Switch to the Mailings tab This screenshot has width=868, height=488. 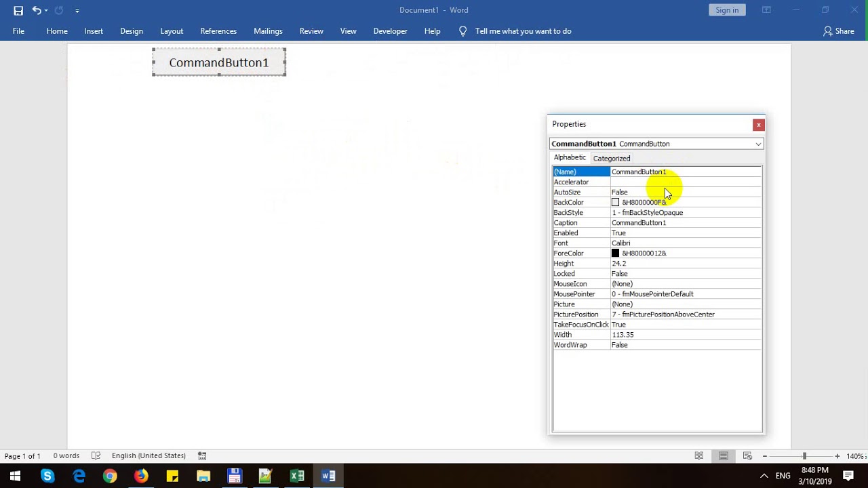coord(268,31)
